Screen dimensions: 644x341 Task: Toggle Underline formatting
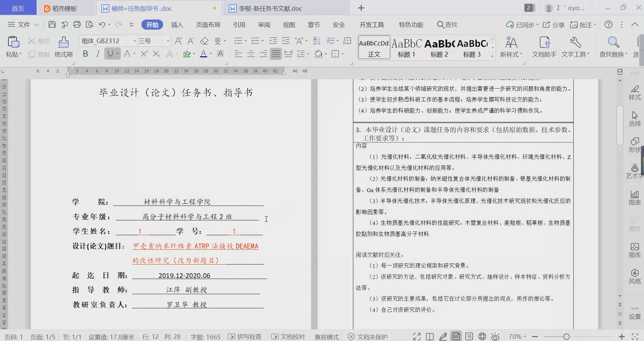(x=110, y=54)
